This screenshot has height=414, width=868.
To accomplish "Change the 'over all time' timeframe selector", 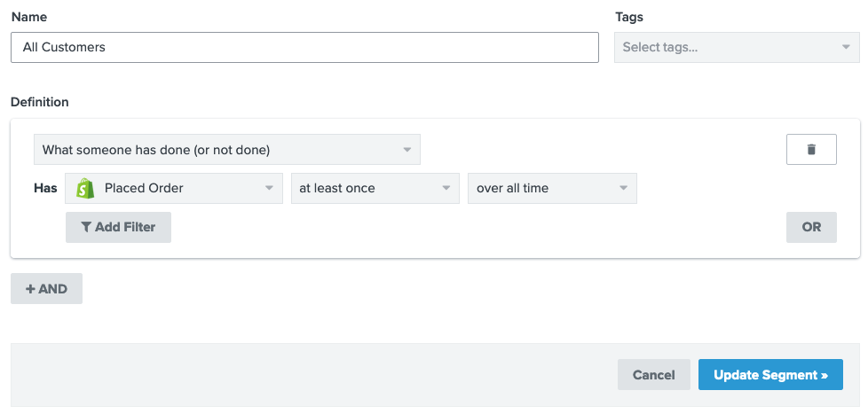I will pyautogui.click(x=551, y=188).
